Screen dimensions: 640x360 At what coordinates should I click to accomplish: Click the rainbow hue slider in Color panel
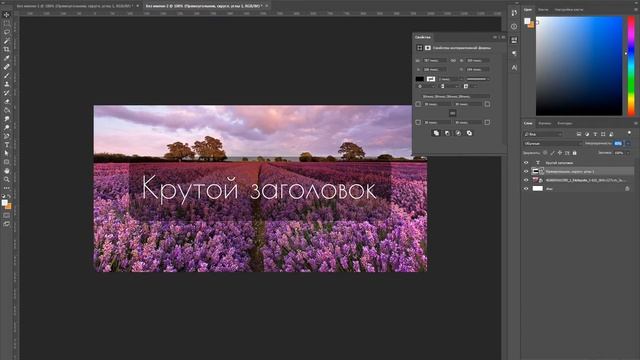(x=631, y=66)
